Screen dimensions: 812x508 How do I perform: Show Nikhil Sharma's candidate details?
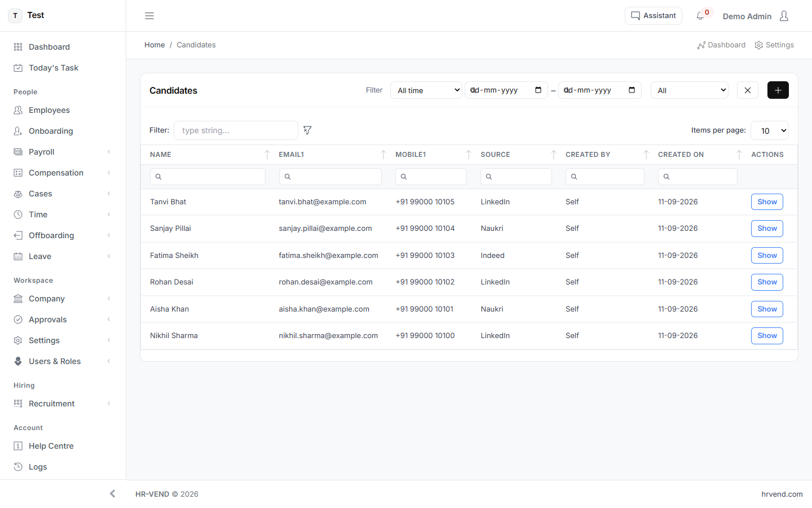[x=767, y=336]
